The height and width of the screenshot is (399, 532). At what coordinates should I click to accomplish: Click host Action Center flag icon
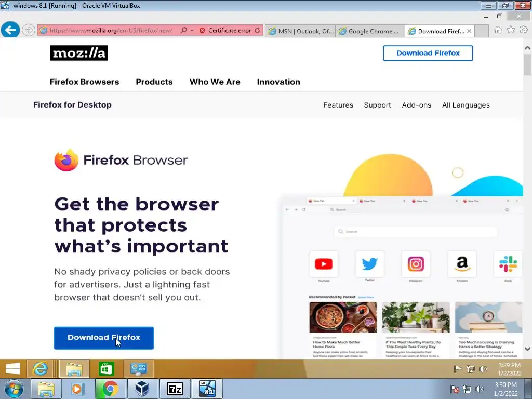[x=455, y=389]
